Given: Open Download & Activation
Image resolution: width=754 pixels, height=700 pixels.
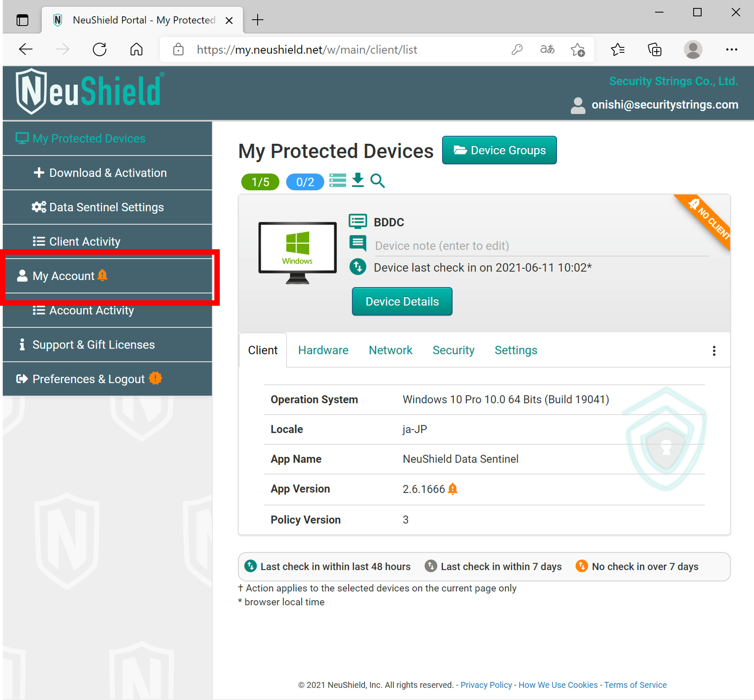Looking at the screenshot, I should (107, 173).
